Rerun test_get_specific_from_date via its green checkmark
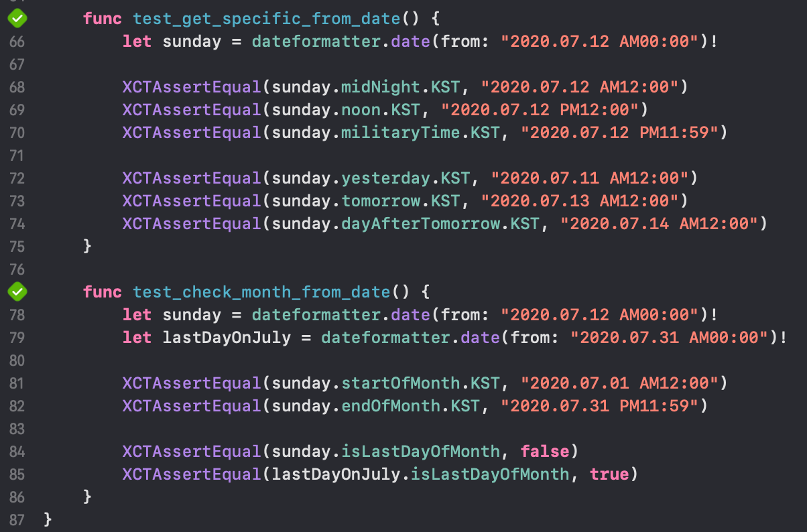Viewport: 807px width, 532px height. [17, 19]
